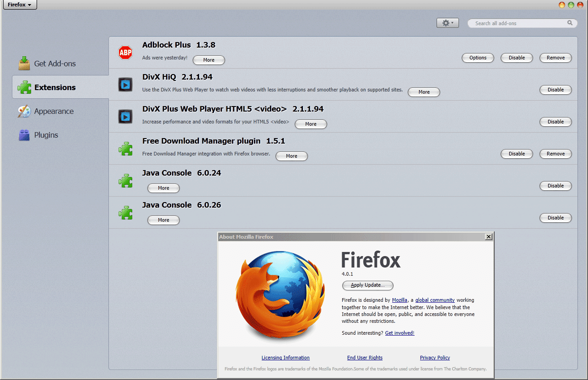588x380 pixels.
Task: Open the Privacy Policy link
Action: click(435, 358)
